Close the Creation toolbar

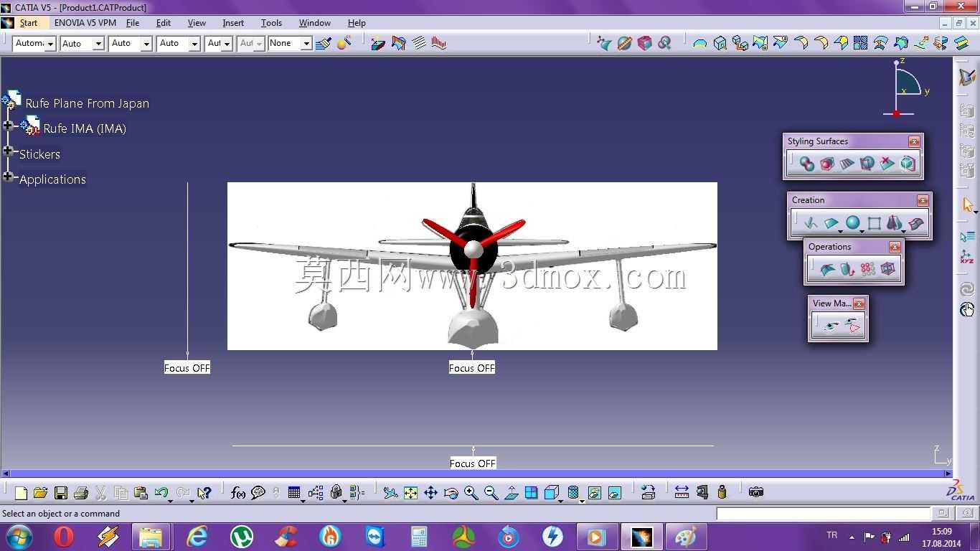[x=923, y=201]
